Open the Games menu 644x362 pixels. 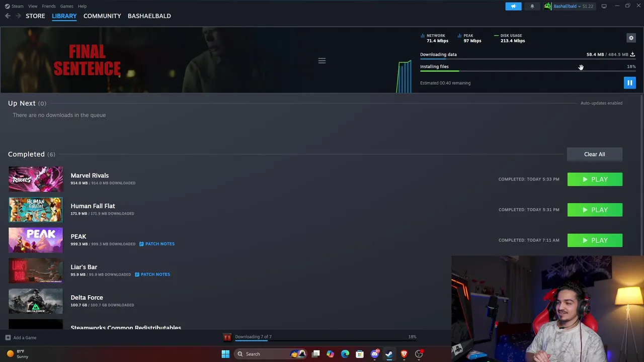(66, 6)
